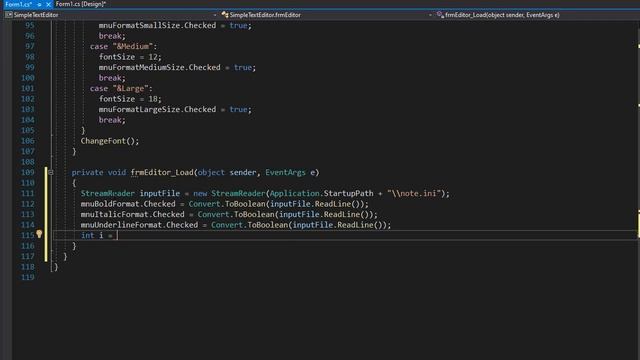Click the ChangeFont(); call
Viewport: 640px width, 360px height.
(110, 141)
